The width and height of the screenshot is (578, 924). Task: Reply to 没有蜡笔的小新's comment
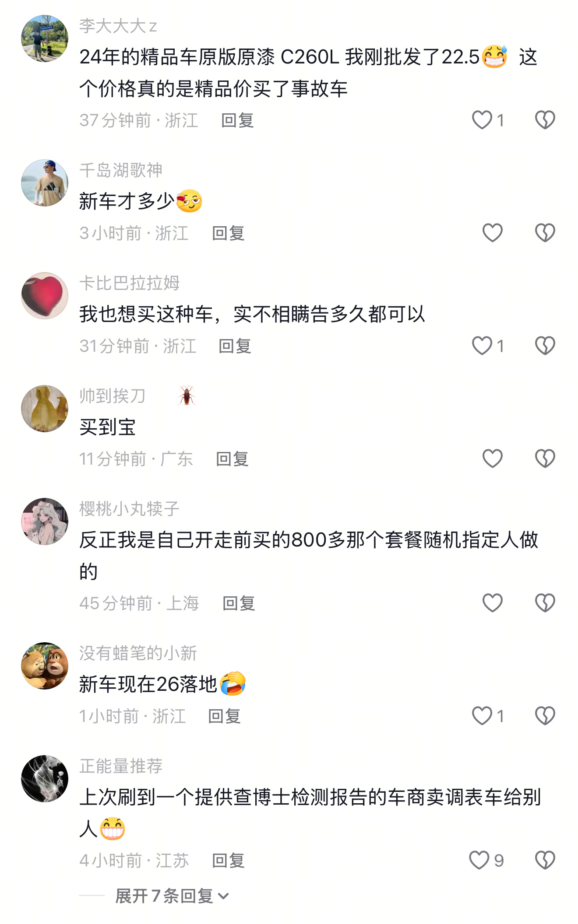(x=224, y=716)
